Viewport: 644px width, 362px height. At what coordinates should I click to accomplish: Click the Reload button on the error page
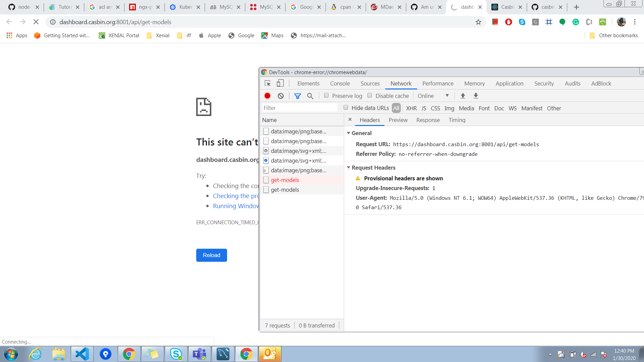pos(211,255)
